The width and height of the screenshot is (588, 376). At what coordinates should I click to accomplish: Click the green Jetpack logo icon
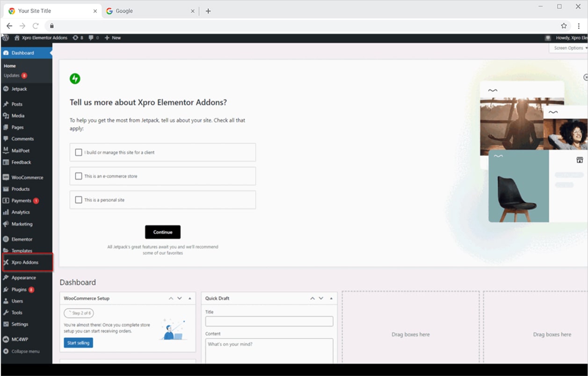tap(75, 79)
